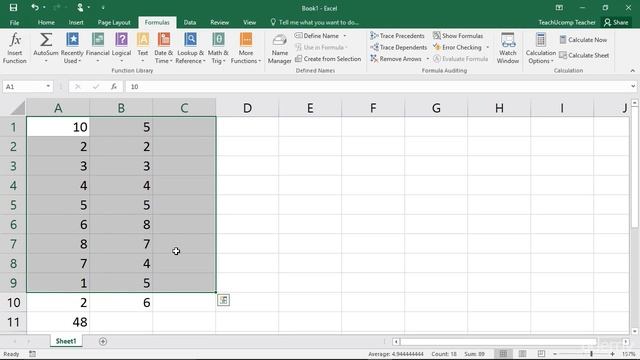This screenshot has height=360, width=640.
Task: Open the Name Box dropdown
Action: (x=48, y=87)
